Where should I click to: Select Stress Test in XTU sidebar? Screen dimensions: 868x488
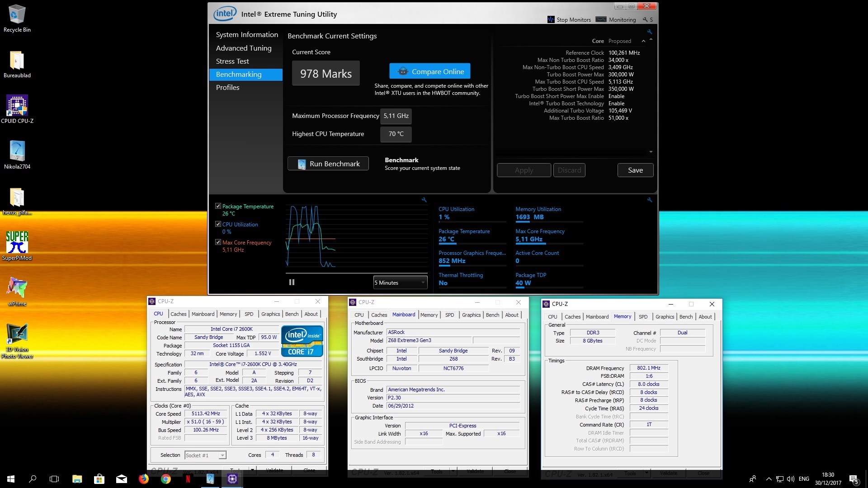232,61
